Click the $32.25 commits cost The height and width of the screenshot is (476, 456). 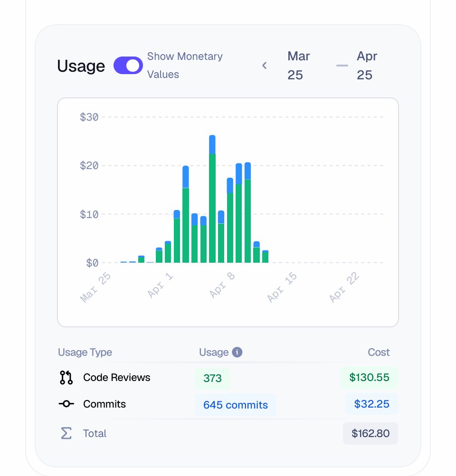pos(371,404)
